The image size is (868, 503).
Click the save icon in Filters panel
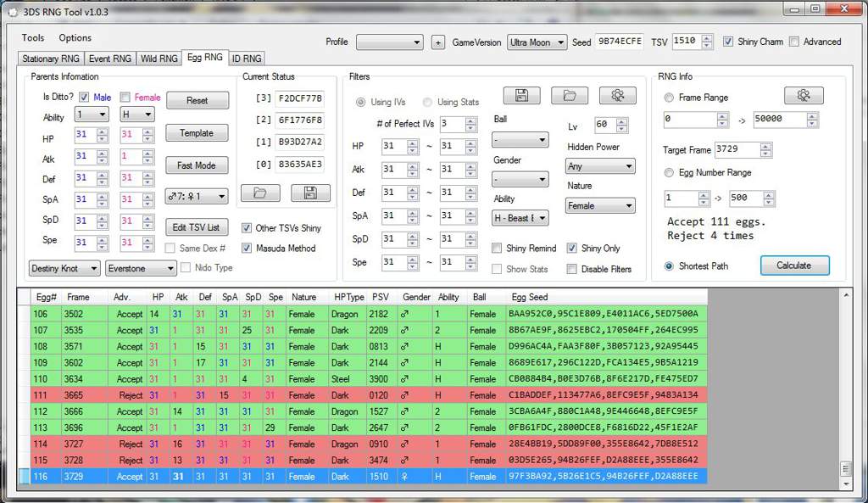tap(521, 96)
